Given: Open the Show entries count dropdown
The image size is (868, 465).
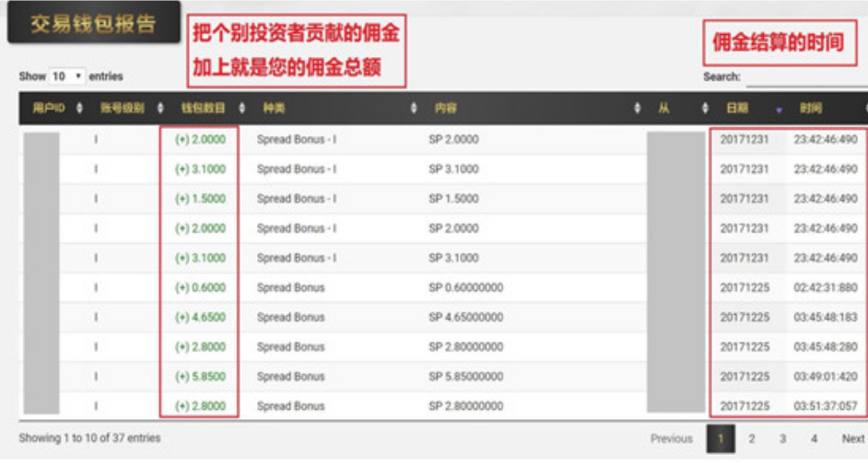Looking at the screenshot, I should click(66, 76).
